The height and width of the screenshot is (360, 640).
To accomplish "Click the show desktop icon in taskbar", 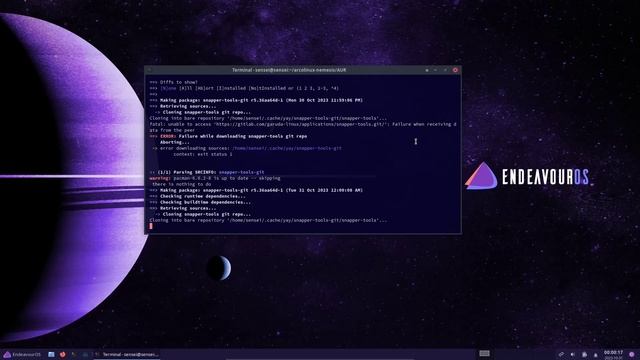I will click(x=51, y=354).
